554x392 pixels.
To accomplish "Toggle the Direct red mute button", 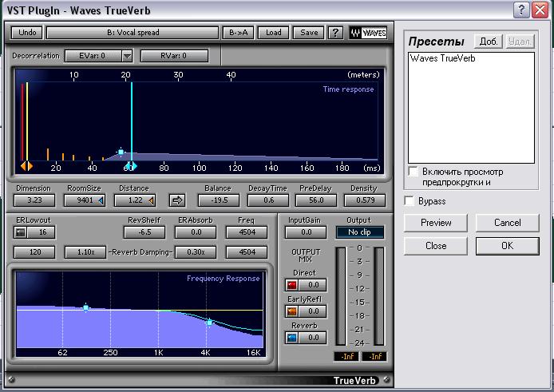I will coord(292,285).
